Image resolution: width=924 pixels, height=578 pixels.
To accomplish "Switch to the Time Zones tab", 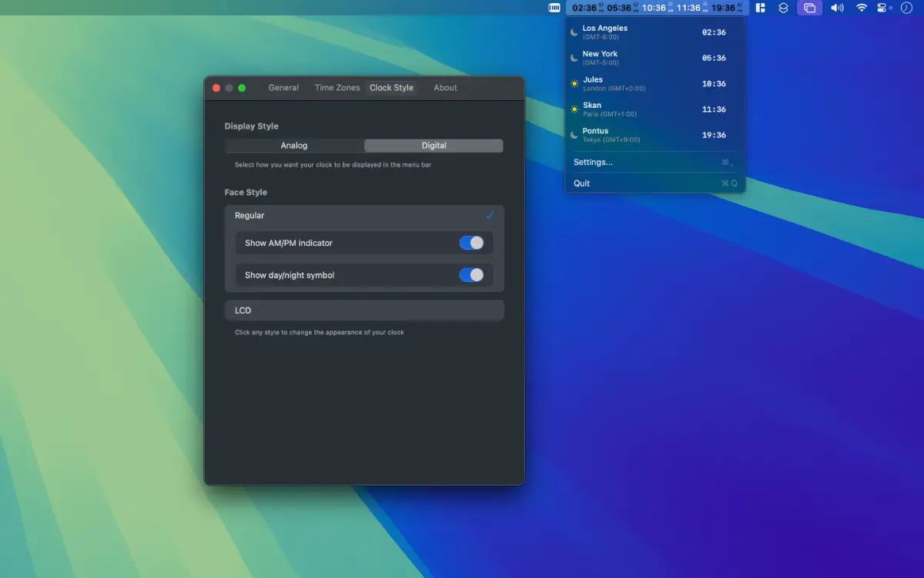I will coord(337,88).
